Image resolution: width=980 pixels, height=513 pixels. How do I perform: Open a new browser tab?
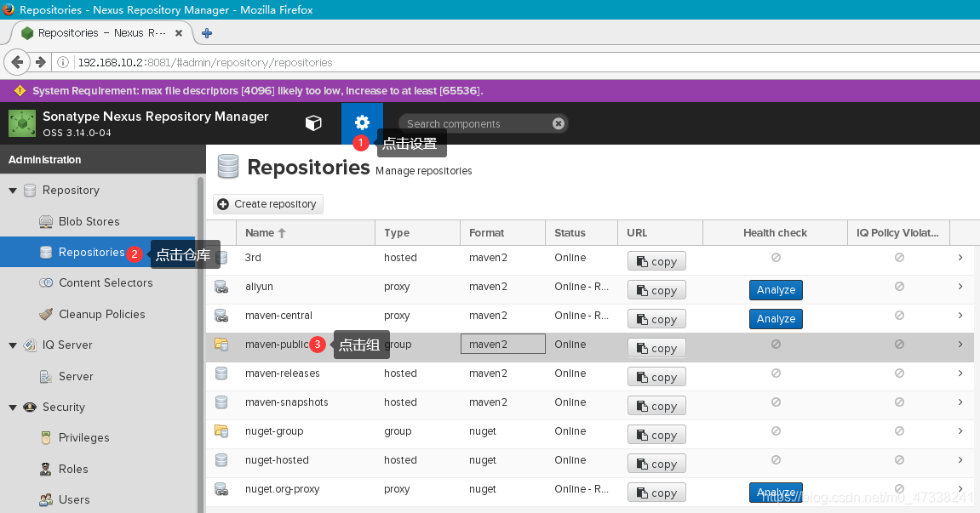tap(207, 33)
